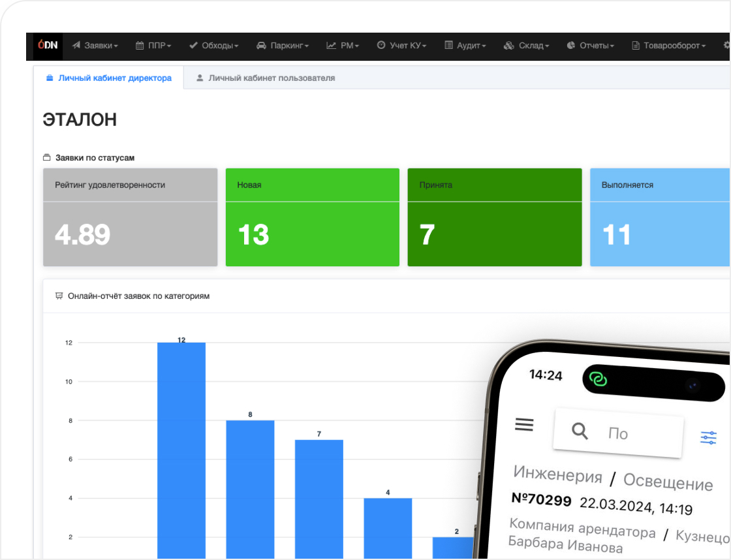Click the chart bar labeled 12

[x=181, y=450]
